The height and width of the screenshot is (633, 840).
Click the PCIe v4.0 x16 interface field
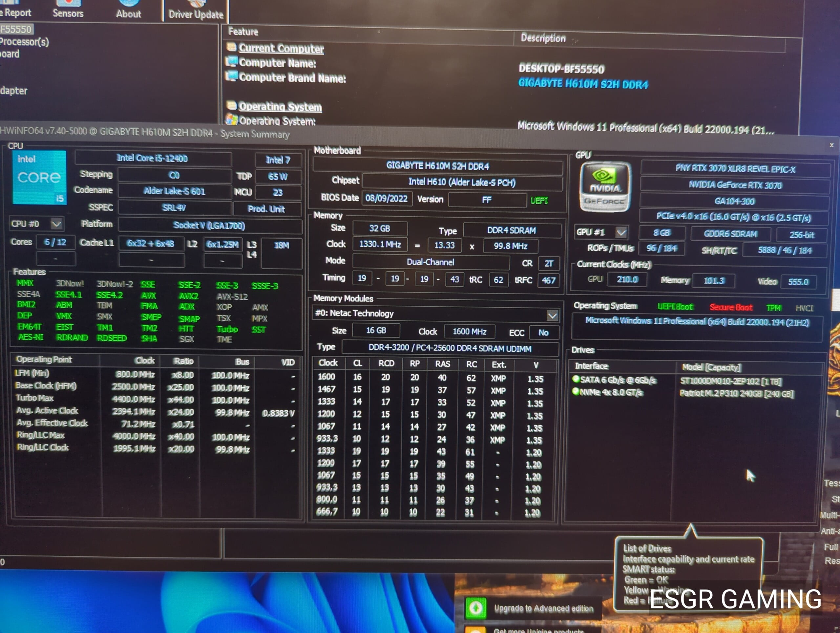(x=734, y=217)
